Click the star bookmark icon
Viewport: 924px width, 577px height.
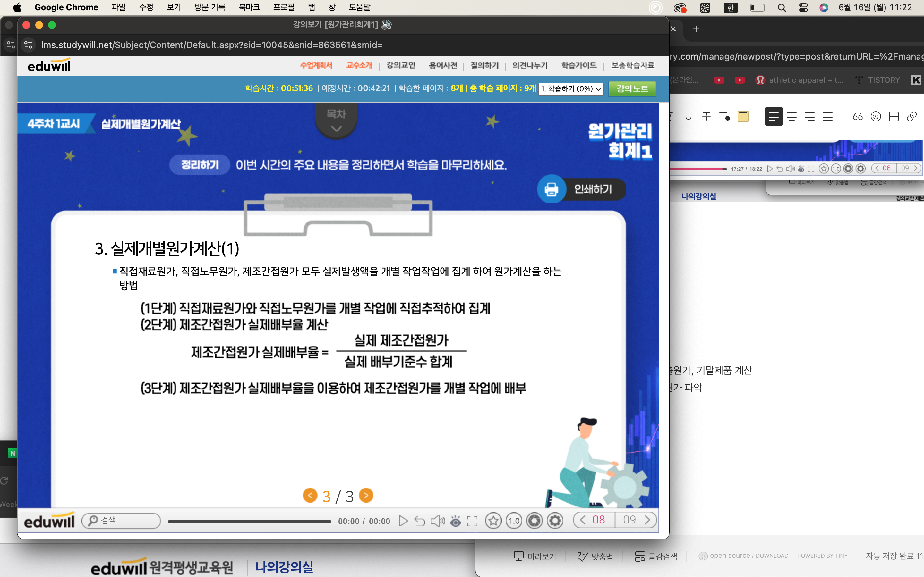[x=493, y=521]
